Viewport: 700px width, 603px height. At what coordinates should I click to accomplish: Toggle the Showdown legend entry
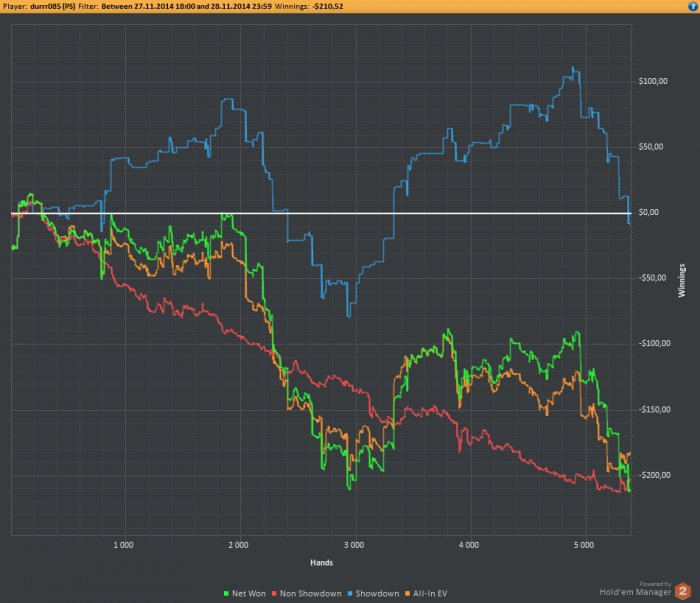[x=373, y=593]
